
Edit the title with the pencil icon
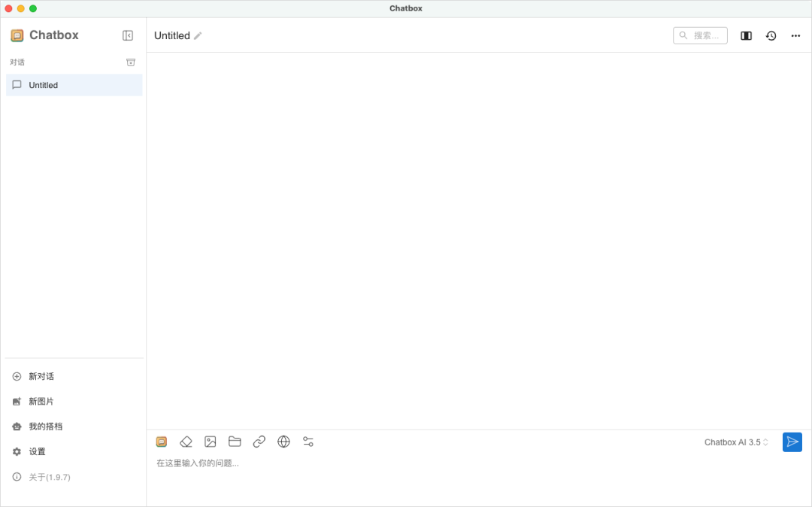click(x=198, y=36)
